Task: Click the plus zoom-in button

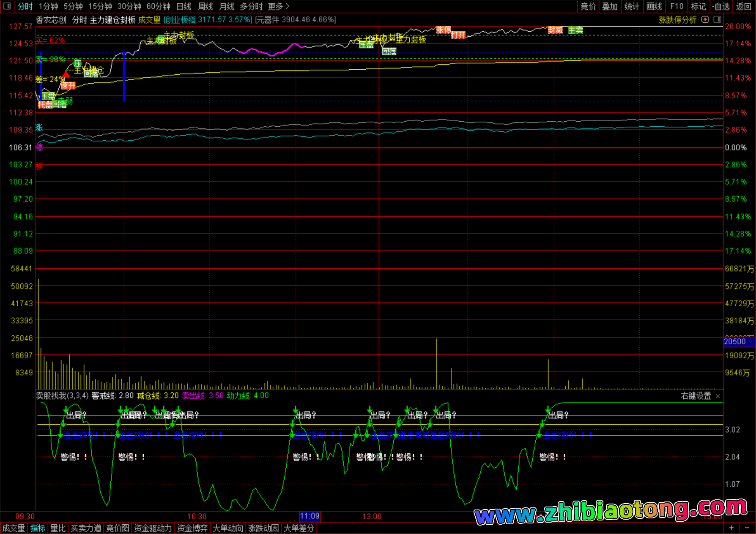Action: pos(731,528)
